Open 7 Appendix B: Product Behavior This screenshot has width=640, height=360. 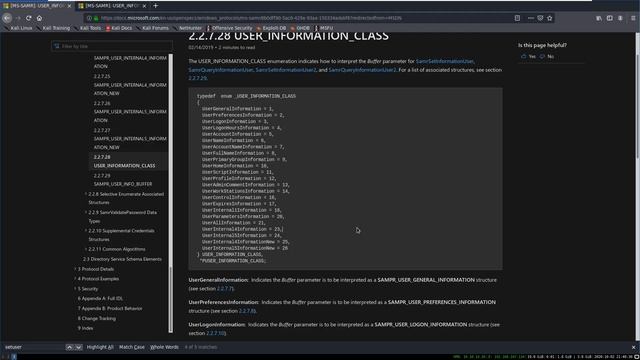[x=110, y=308]
